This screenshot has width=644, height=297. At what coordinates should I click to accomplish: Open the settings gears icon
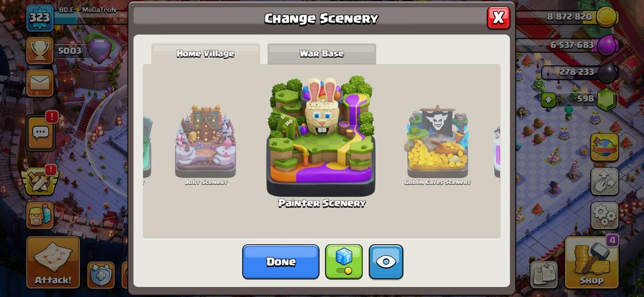point(605,216)
